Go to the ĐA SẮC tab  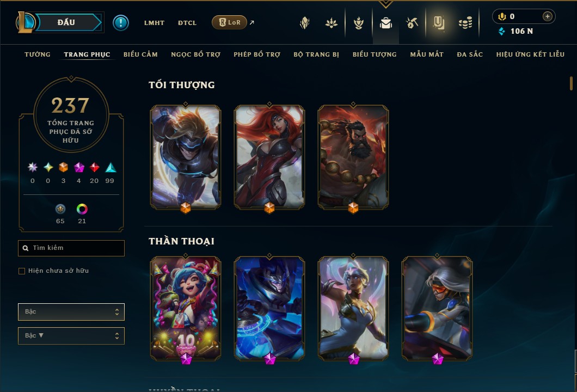coord(470,54)
